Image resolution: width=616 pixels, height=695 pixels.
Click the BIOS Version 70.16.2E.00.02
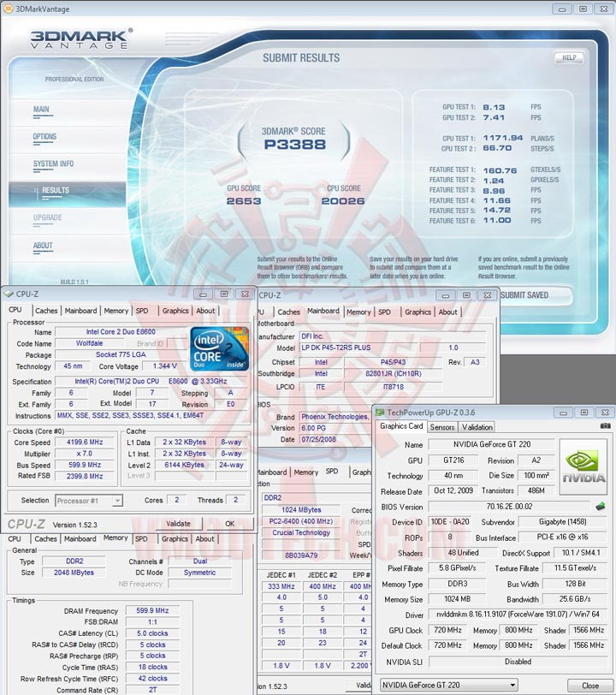click(x=509, y=507)
